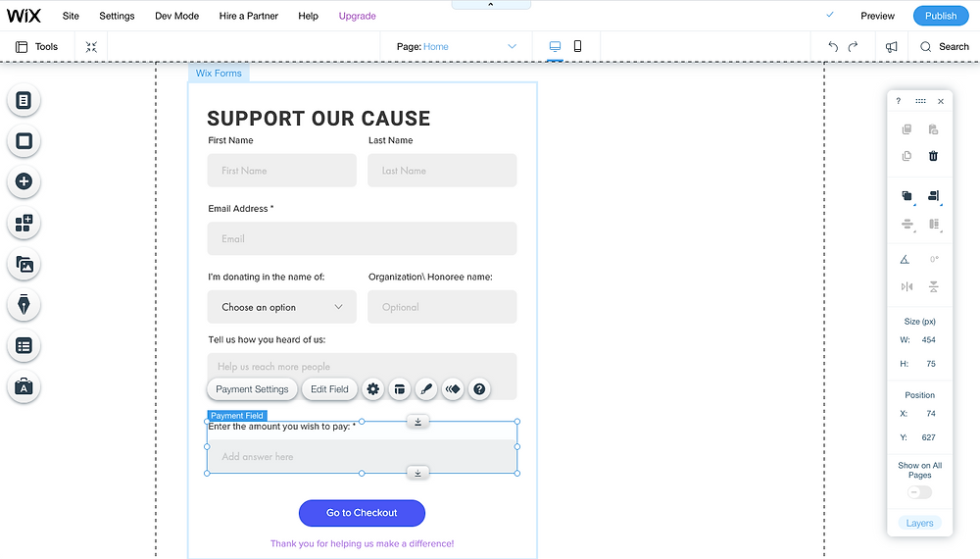Open the Site Design square icon
Image resolution: width=980 pixels, height=559 pixels.
point(24,140)
